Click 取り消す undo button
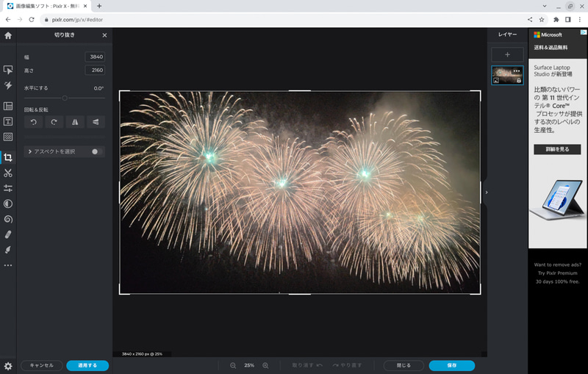The width and height of the screenshot is (588, 374). (307, 365)
